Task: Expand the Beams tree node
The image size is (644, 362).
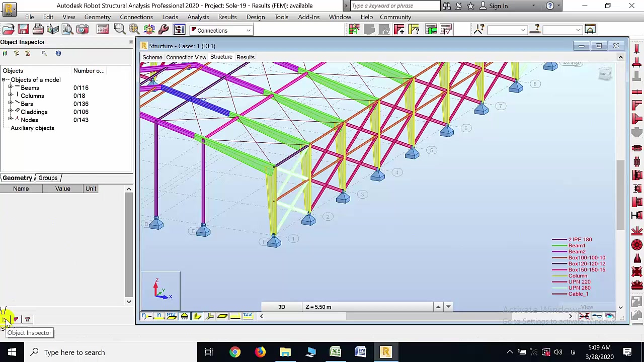Action: click(x=10, y=88)
